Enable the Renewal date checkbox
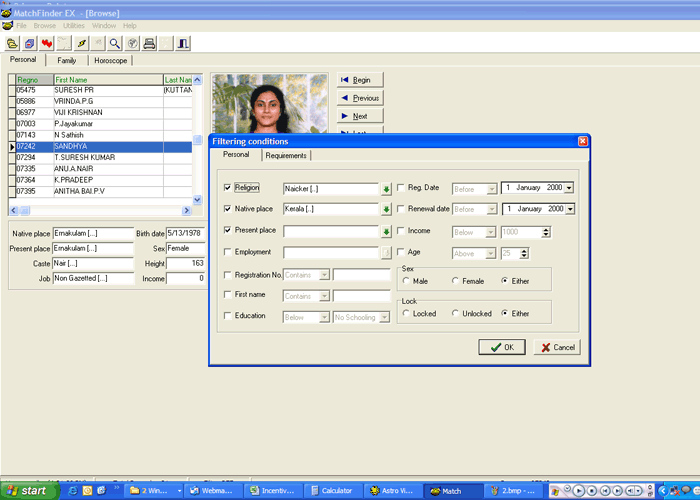Screen dimensions: 700x500 tap(401, 208)
